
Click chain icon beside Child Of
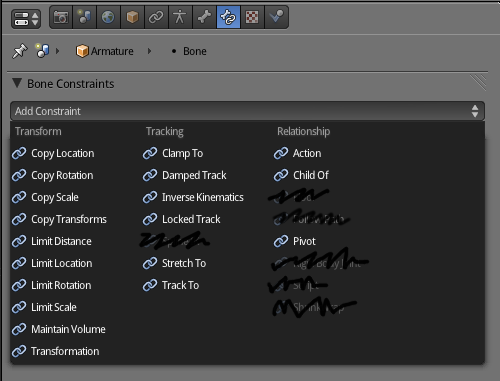[281, 175]
